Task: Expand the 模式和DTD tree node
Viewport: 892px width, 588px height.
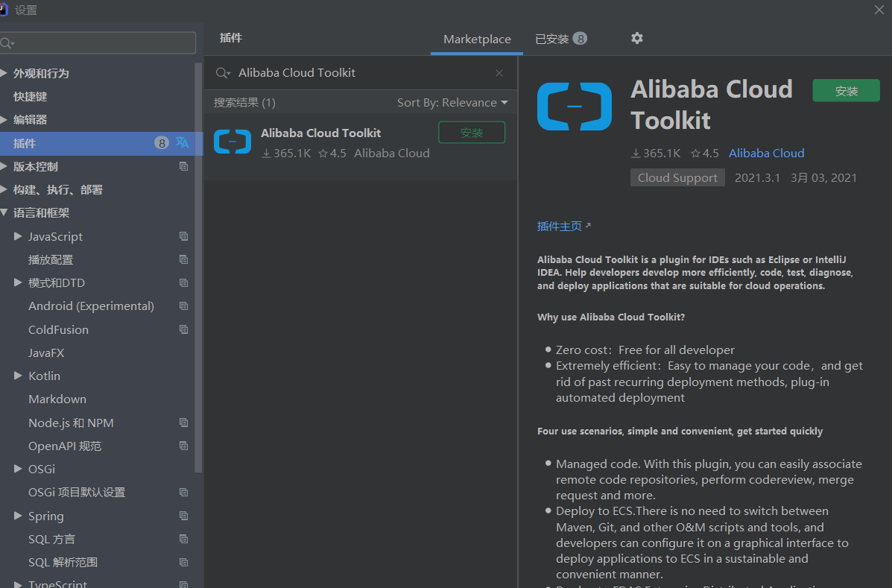Action: pos(18,282)
